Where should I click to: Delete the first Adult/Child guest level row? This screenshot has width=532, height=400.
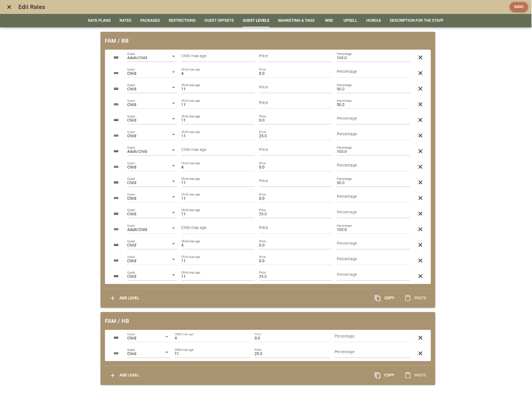pos(421,57)
